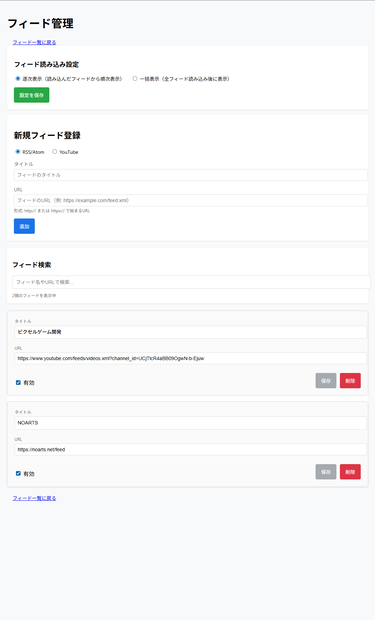Focus the new feed URL field
Screen dimensions: 375x620
191,200
